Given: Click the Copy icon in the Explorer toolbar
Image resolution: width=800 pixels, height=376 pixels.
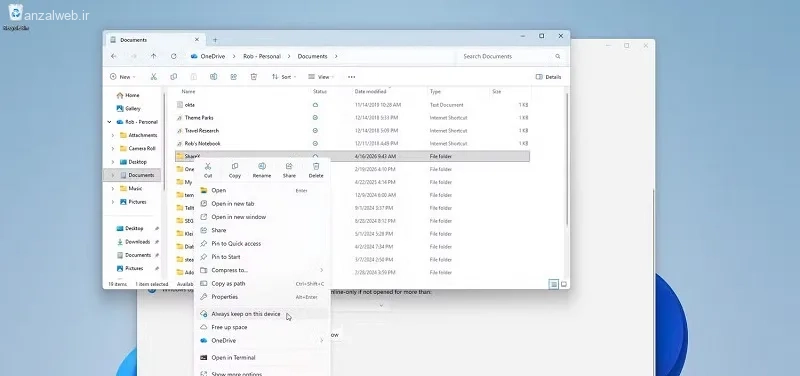Looking at the screenshot, I should click(173, 77).
